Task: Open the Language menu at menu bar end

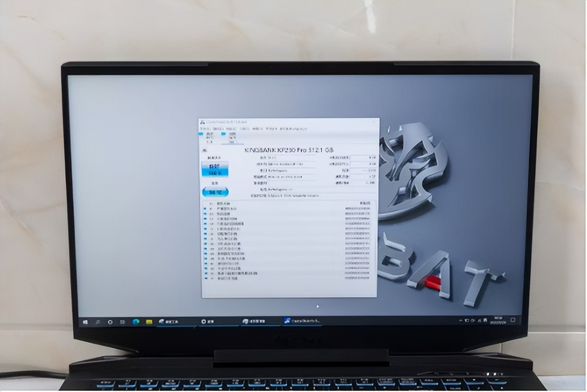Action: click(294, 129)
